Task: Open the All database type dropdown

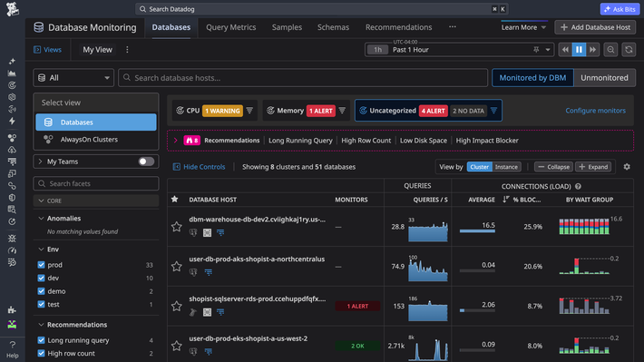Action: pos(73,78)
